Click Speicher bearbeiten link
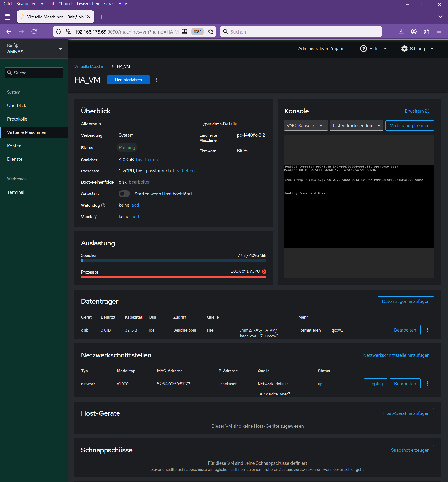448x482 pixels. (x=147, y=160)
